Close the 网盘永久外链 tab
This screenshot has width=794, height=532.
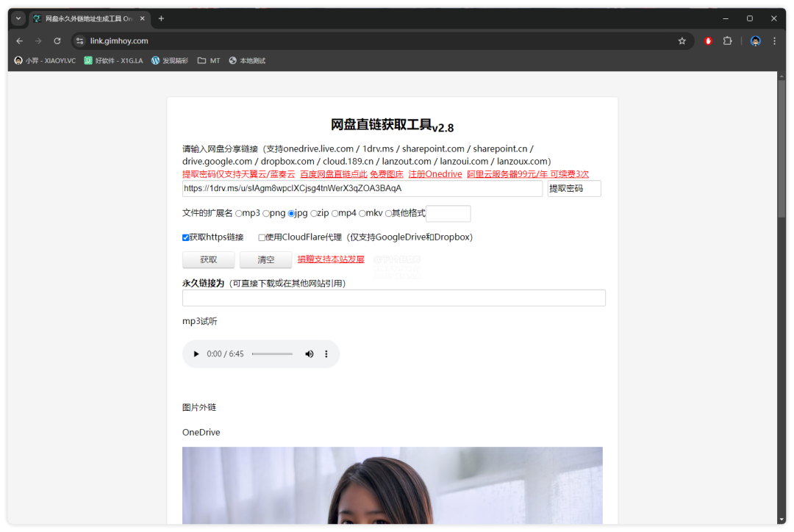click(x=143, y=18)
